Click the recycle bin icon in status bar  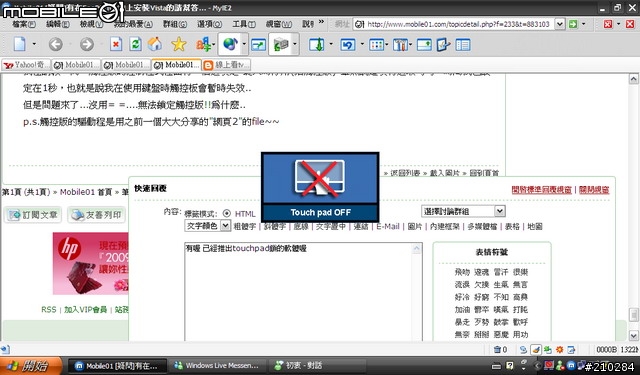pos(497,349)
